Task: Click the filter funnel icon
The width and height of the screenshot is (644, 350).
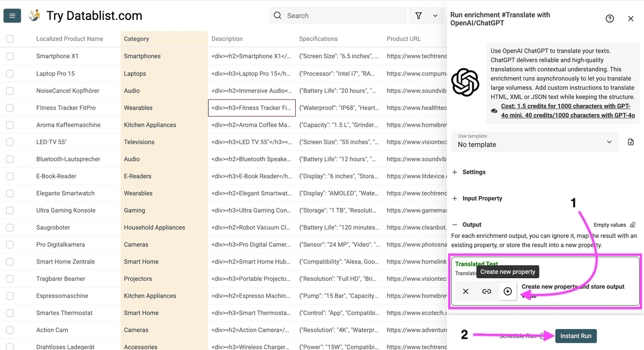Action: click(x=419, y=16)
